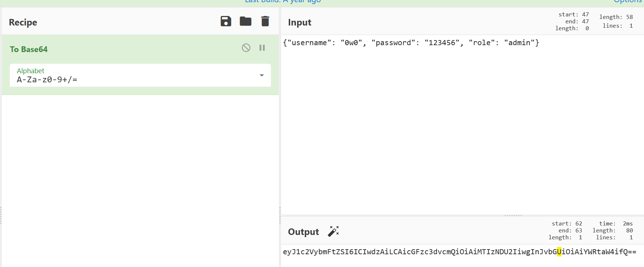Click the output time 2ms indicator
This screenshot has height=267, width=644.
[x=616, y=224]
